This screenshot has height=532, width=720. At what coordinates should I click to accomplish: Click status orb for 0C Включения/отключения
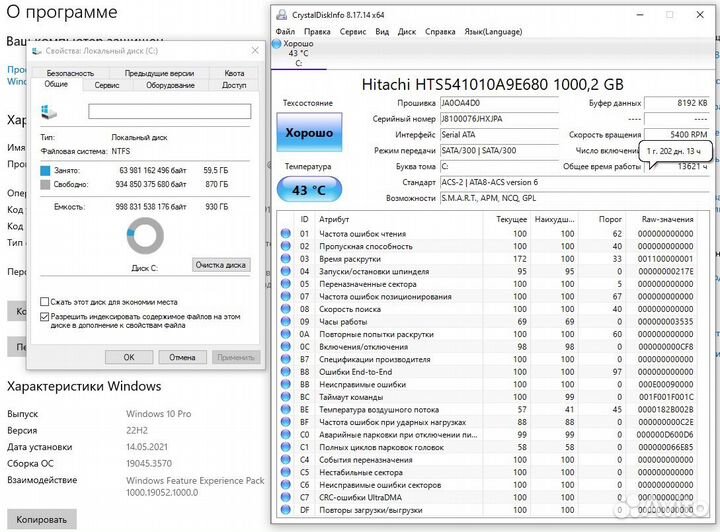[286, 347]
